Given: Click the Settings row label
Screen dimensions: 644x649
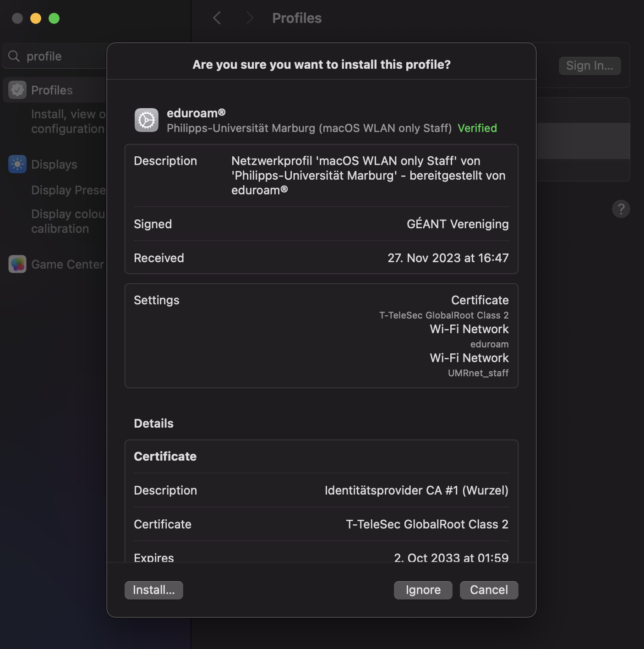Looking at the screenshot, I should 156,300.
